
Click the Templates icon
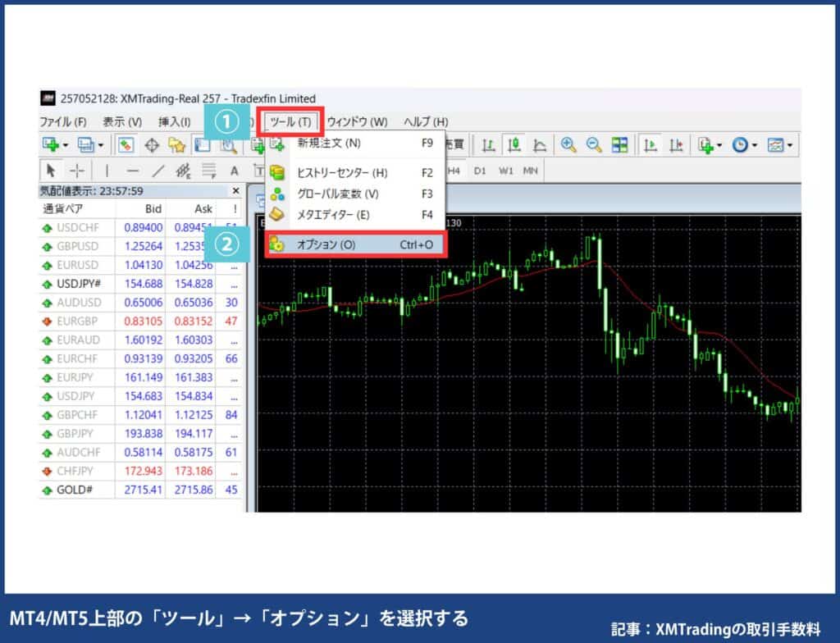click(775, 144)
